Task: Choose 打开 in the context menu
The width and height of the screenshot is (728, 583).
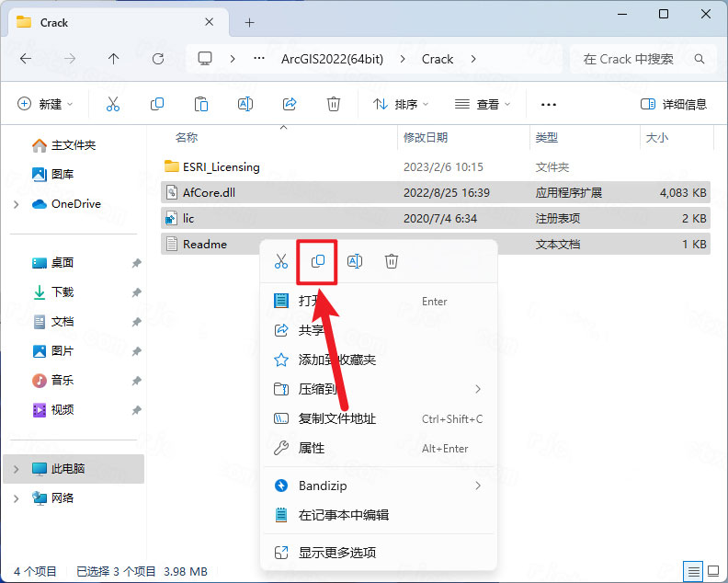Action: coord(379,301)
